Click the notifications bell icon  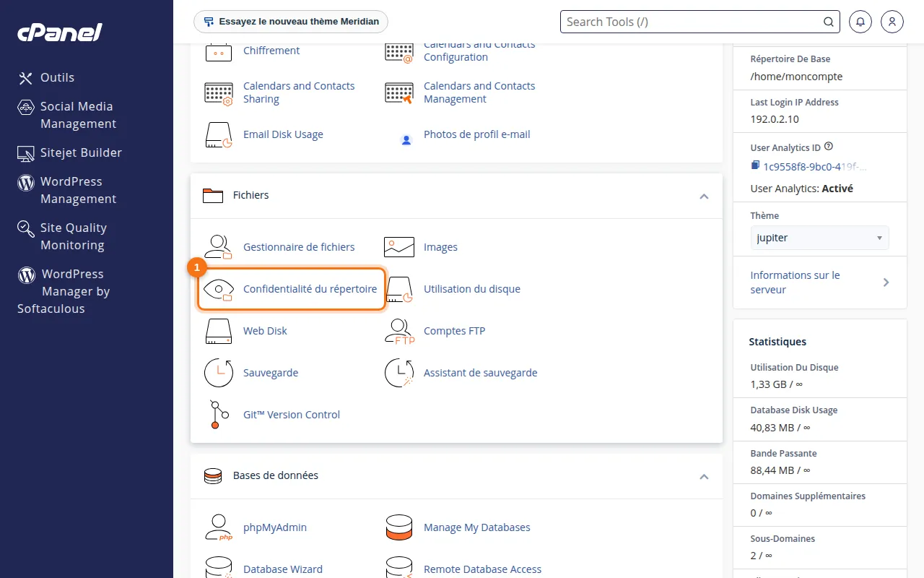pyautogui.click(x=860, y=22)
